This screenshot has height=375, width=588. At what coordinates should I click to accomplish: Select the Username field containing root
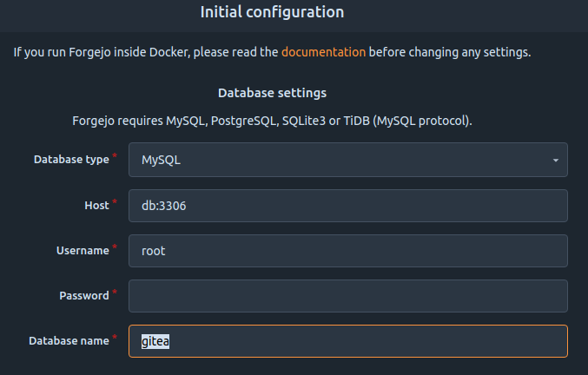point(348,251)
